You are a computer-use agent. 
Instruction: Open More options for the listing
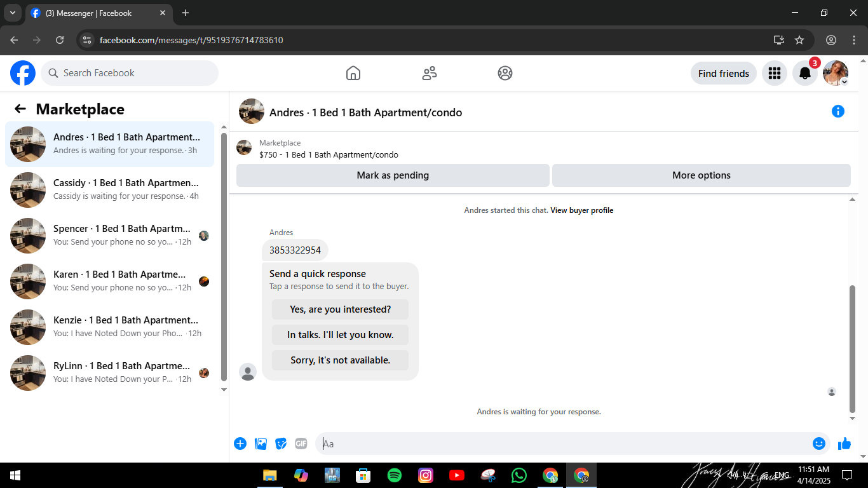[x=702, y=175]
